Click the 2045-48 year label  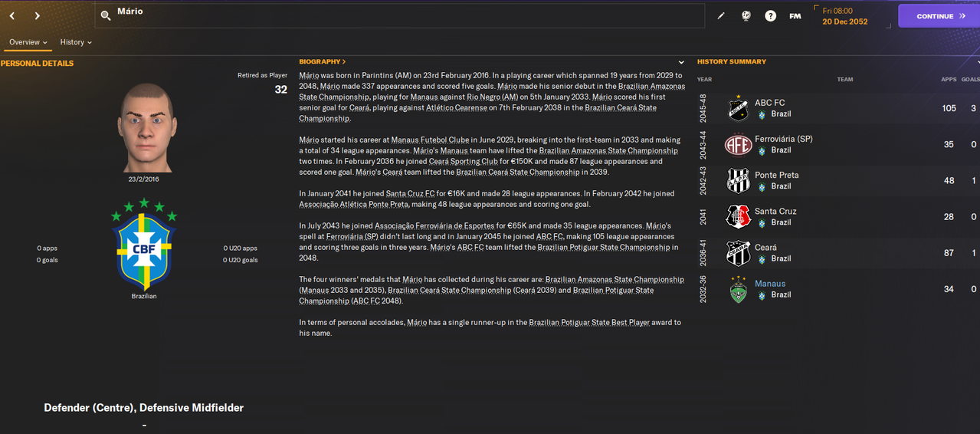click(703, 108)
